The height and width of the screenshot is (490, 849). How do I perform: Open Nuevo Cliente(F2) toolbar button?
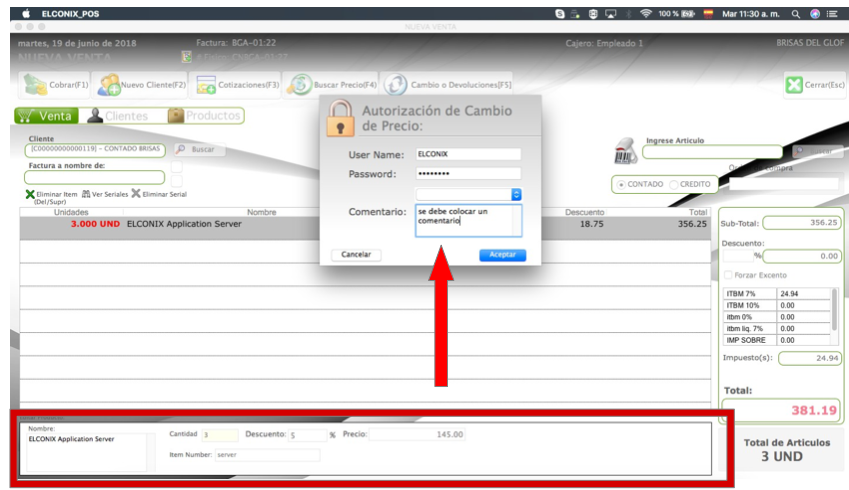(x=141, y=85)
